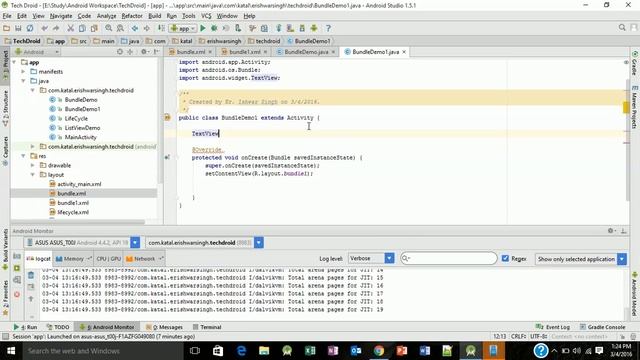Switch to the Memory monitor tab
This screenshot has width=640, height=360.
[x=73, y=259]
